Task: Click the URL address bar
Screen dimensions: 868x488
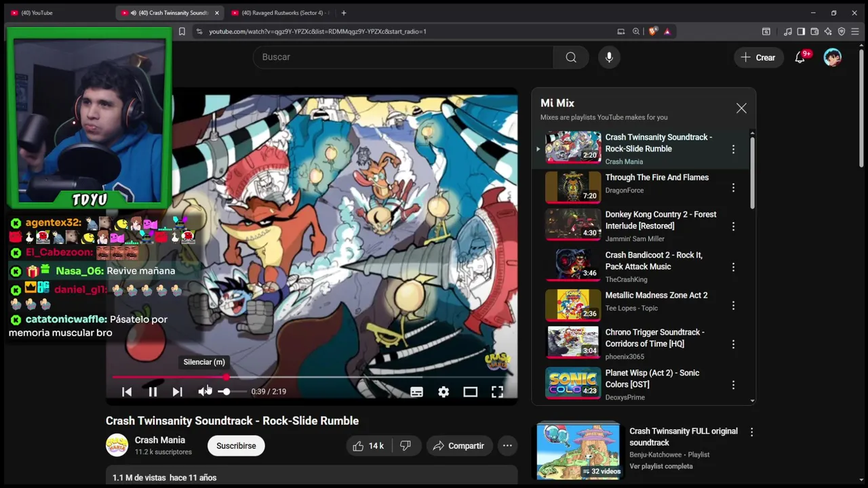Action: [407, 31]
